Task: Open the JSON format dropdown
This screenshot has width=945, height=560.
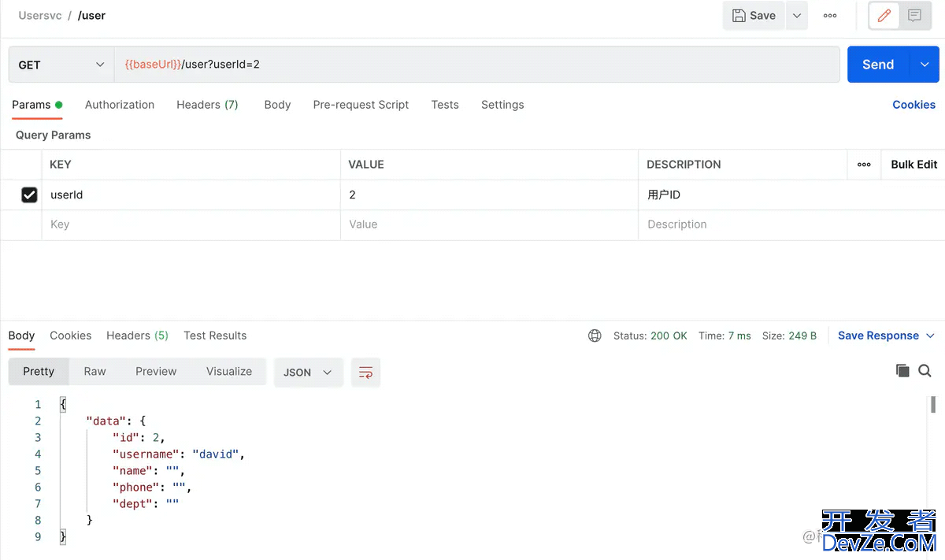Action: pyautogui.click(x=308, y=373)
